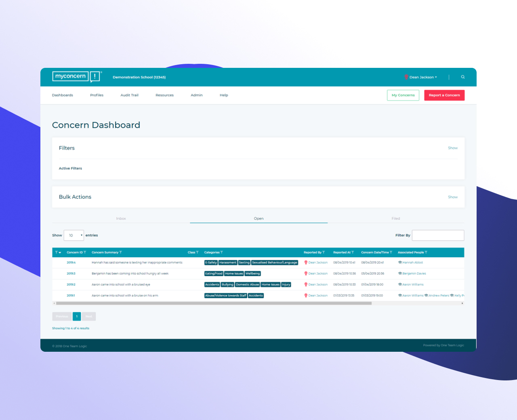Expand the Filters panel with Show
The image size is (517, 420).
pyautogui.click(x=452, y=148)
